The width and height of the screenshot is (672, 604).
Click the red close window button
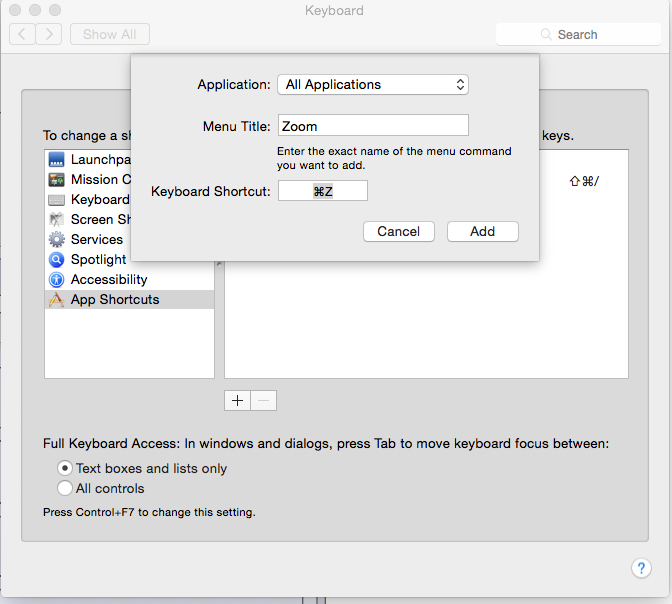click(15, 10)
